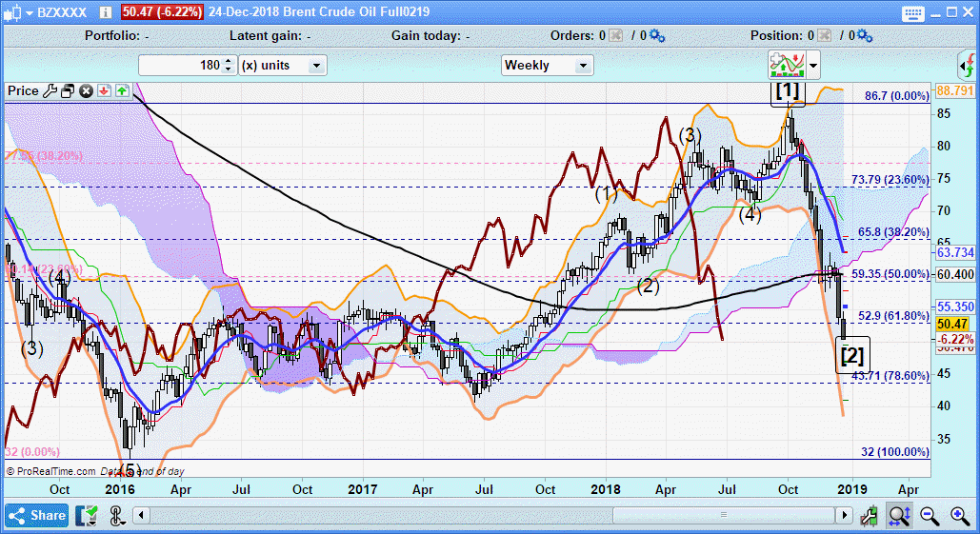This screenshot has height=534, width=980.
Task: Click the 55.350 price axis label
Action: coord(955,307)
